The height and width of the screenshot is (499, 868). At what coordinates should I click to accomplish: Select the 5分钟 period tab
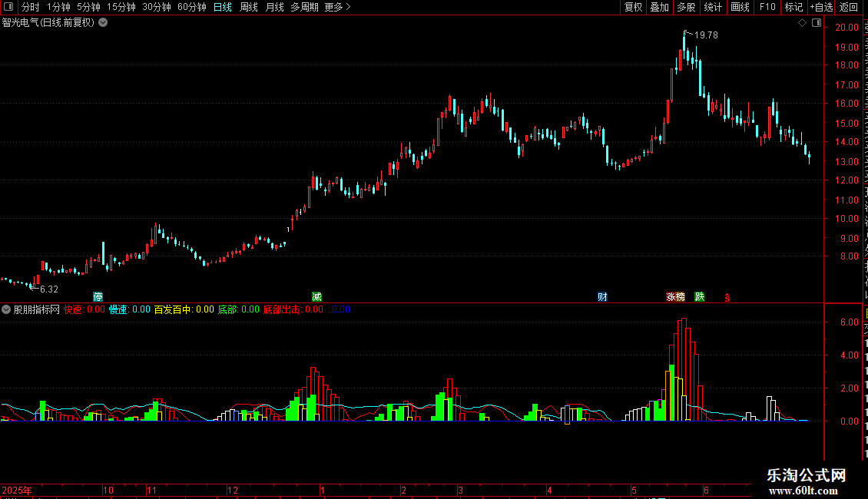point(88,7)
